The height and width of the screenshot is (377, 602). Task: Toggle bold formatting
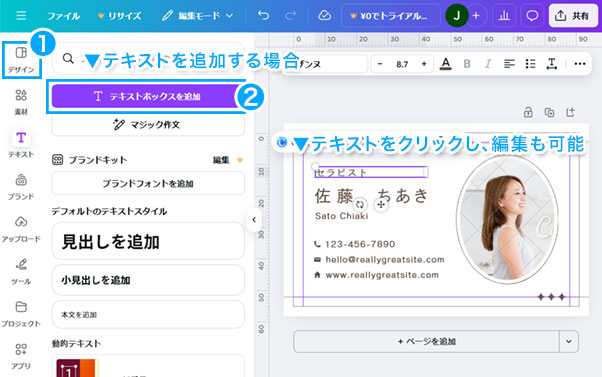click(467, 64)
